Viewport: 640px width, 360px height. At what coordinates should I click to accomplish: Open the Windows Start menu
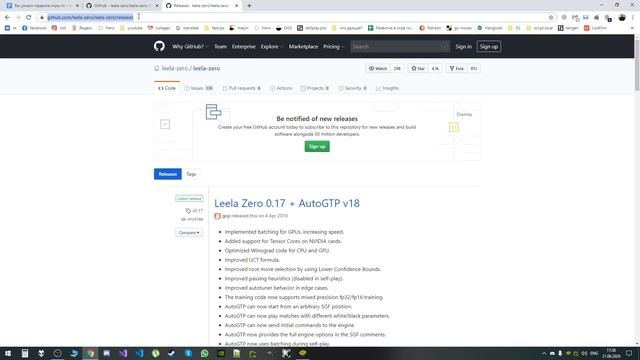pos(8,353)
